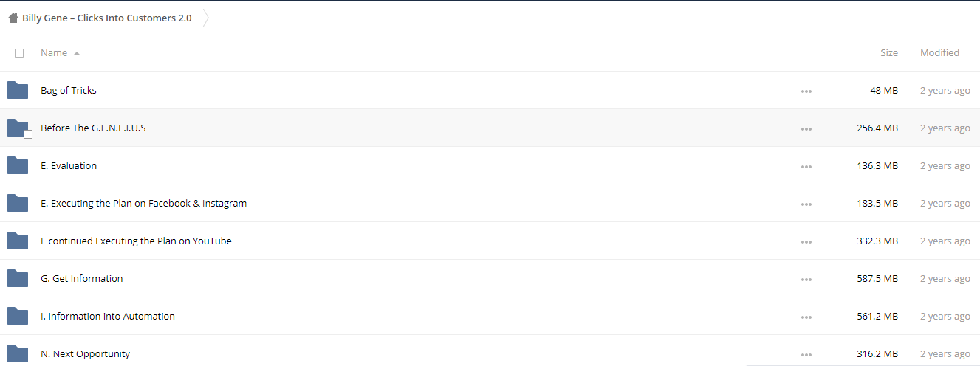The height and width of the screenshot is (366, 980).
Task: Open the G. Get Information folder
Action: pyautogui.click(x=82, y=278)
